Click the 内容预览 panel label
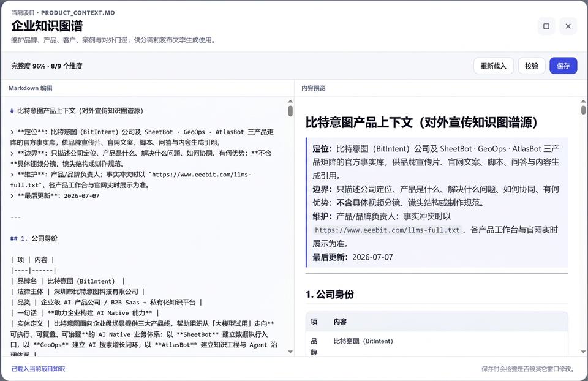The image size is (588, 381). tap(313, 88)
